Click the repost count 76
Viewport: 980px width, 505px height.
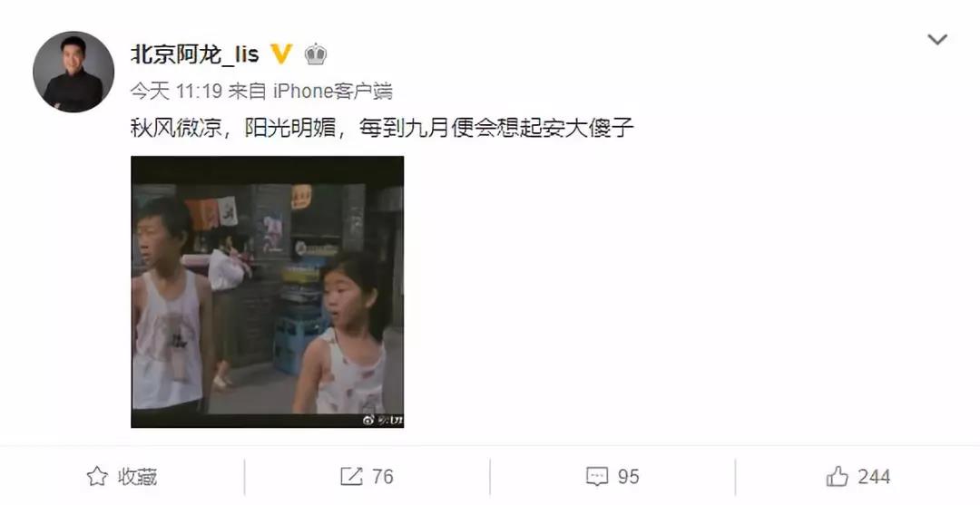click(383, 478)
